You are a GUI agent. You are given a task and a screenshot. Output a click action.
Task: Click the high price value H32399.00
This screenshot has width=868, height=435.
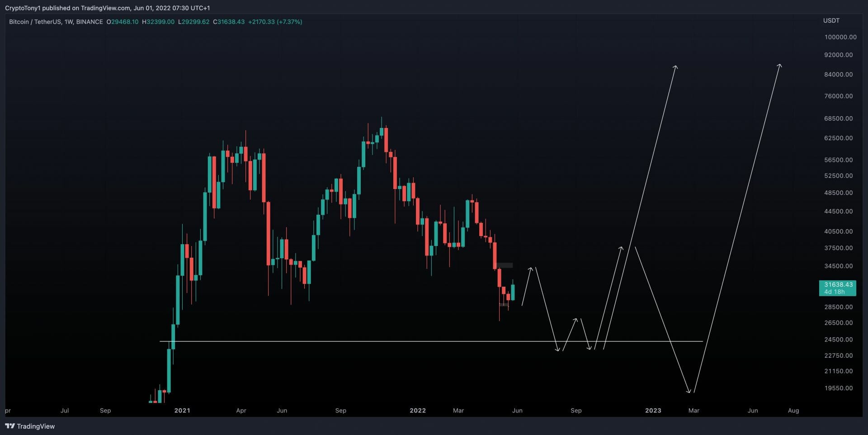(158, 22)
